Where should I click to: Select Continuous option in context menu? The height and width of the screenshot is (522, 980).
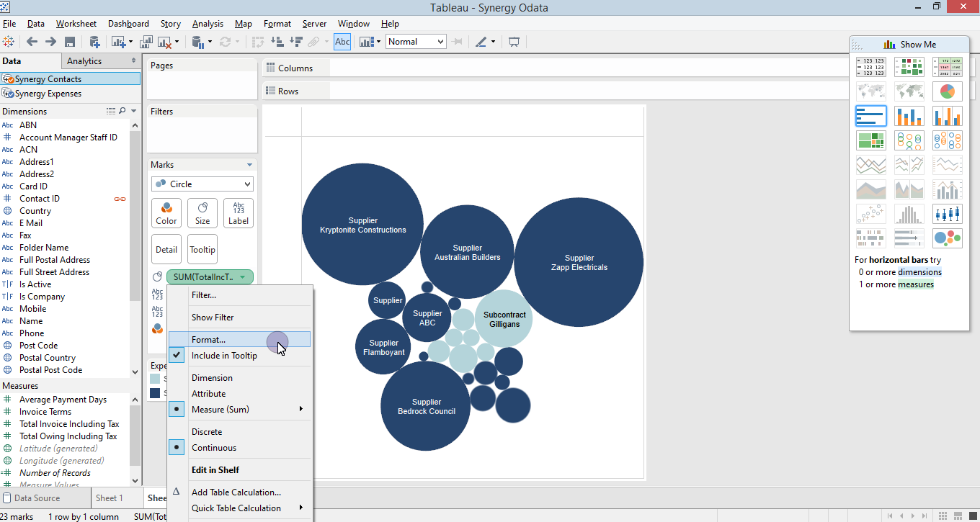click(x=214, y=447)
